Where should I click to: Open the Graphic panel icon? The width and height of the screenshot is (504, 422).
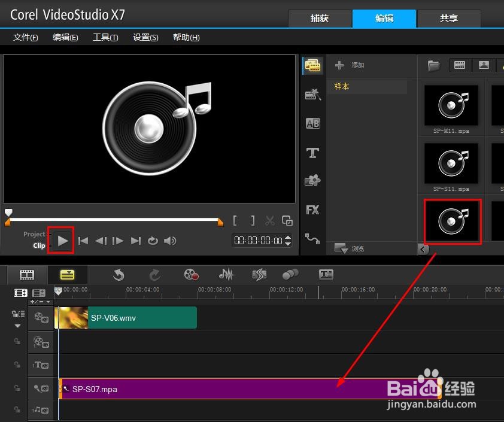(312, 180)
